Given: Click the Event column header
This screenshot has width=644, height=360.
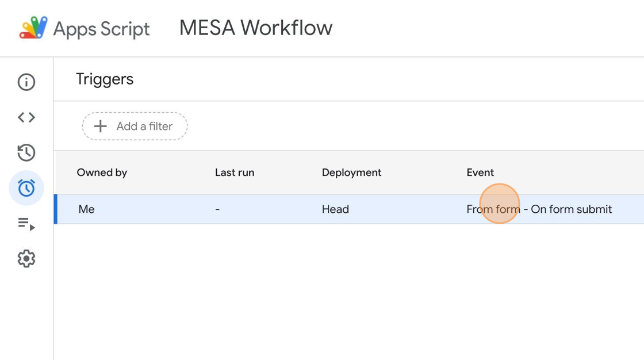Looking at the screenshot, I should (x=480, y=173).
